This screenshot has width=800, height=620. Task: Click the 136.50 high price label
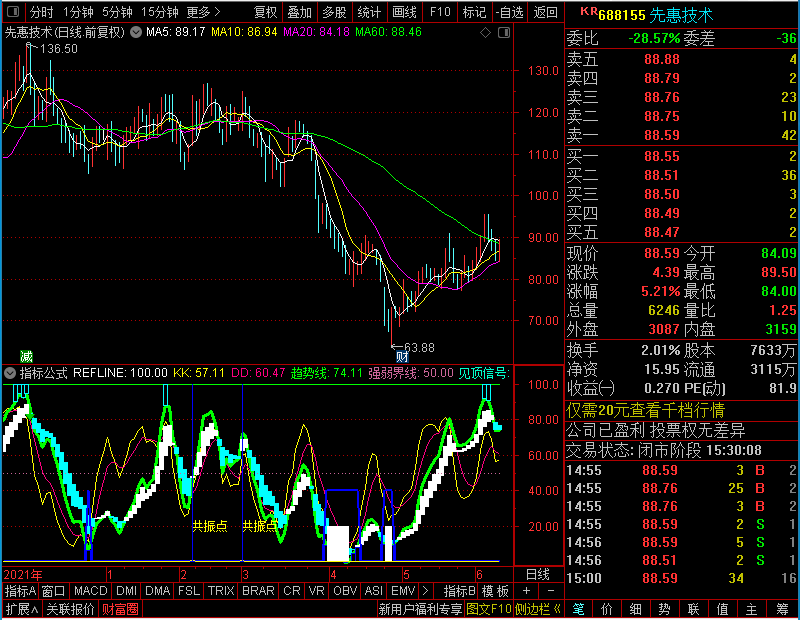pyautogui.click(x=59, y=49)
